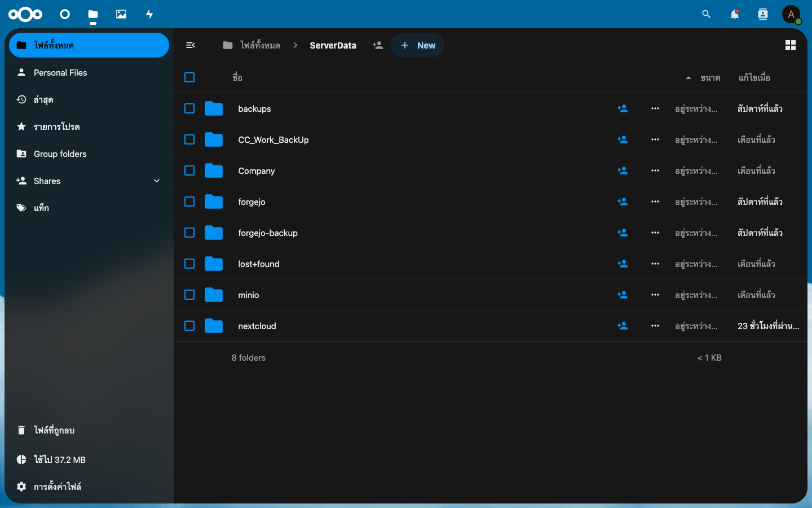The width and height of the screenshot is (812, 508).
Task: Click the ServerData breadcrumb
Action: pyautogui.click(x=333, y=45)
